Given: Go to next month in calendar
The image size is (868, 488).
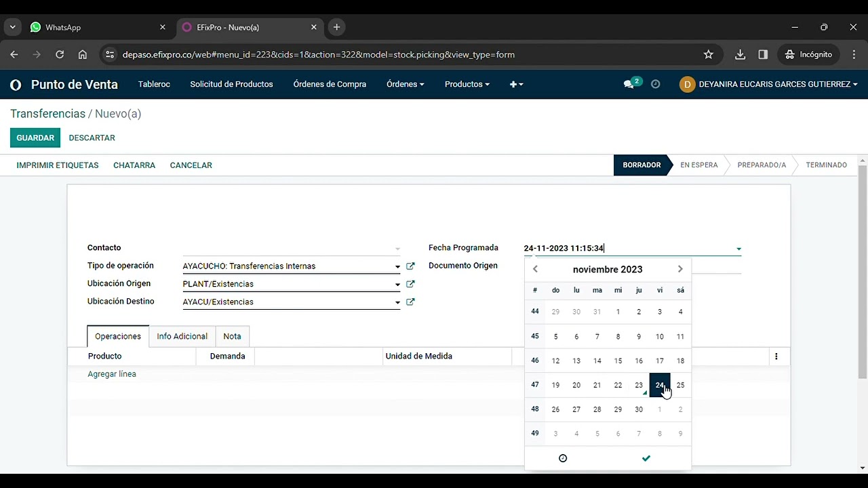Looking at the screenshot, I should 680,269.
